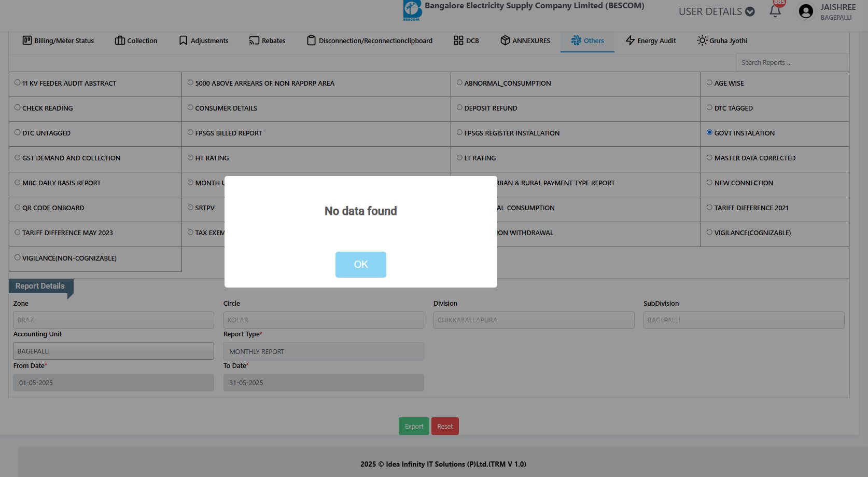
Task: Expand the USER DETAILS dropdown arrow
Action: (750, 11)
